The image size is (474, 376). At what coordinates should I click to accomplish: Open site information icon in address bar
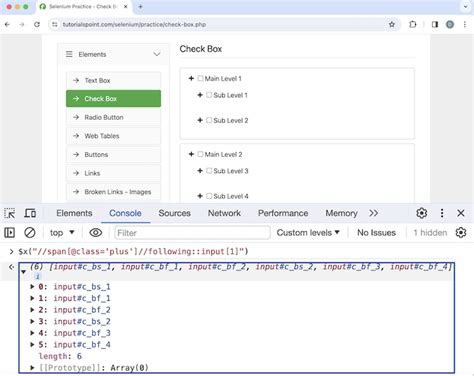pyautogui.click(x=55, y=24)
